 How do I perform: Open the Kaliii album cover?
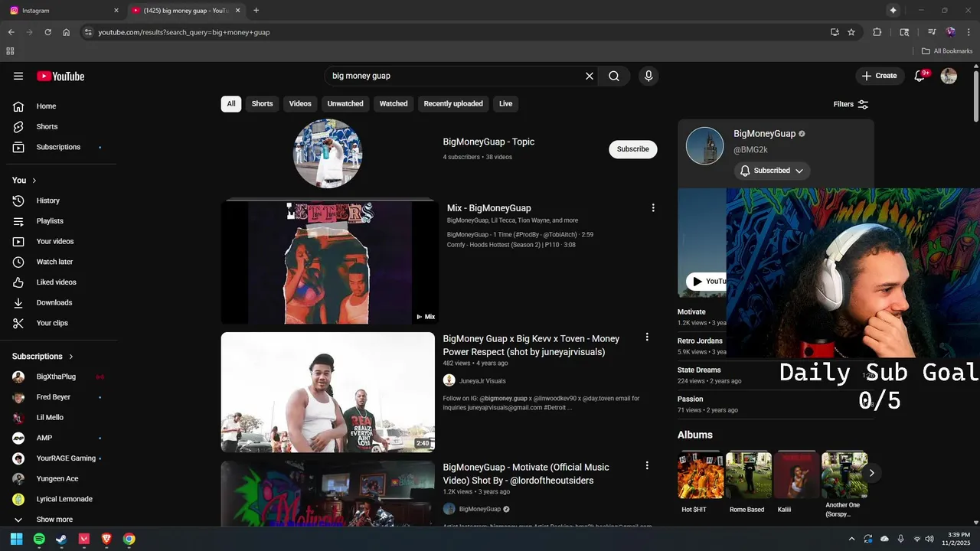pyautogui.click(x=796, y=475)
